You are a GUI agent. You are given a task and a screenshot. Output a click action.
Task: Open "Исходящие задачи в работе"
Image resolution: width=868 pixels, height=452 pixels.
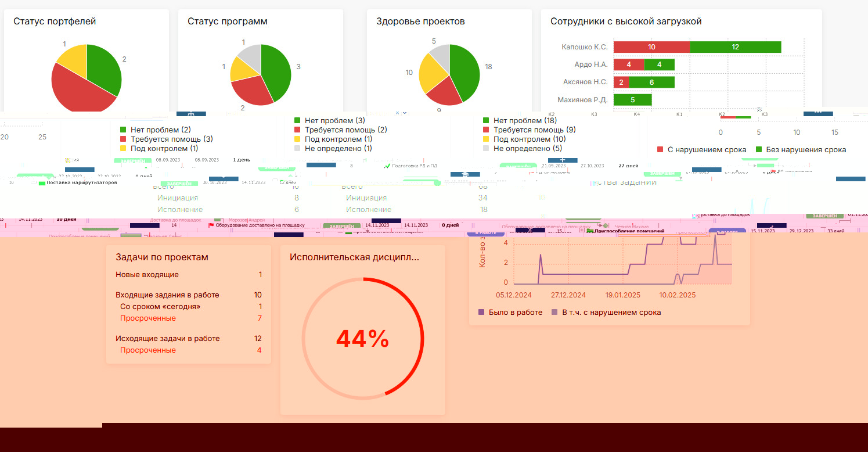pyautogui.click(x=189, y=339)
